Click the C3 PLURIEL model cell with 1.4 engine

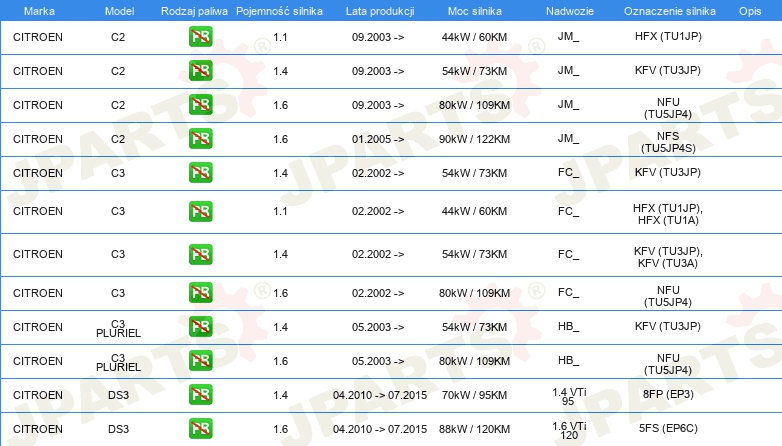coord(118,328)
